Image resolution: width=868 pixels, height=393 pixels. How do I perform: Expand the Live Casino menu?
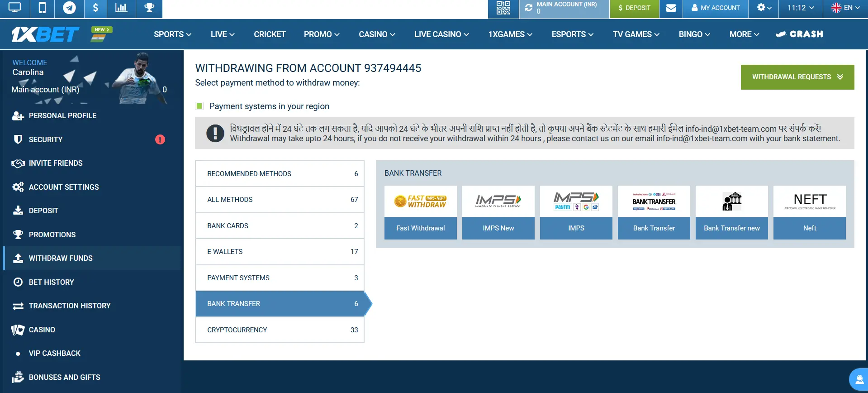pyautogui.click(x=441, y=34)
